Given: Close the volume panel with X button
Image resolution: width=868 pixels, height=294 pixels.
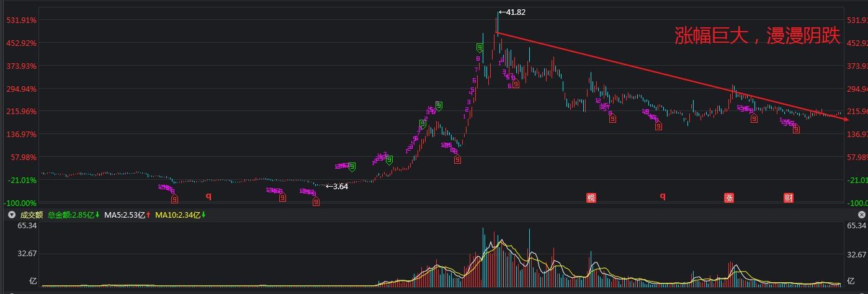Looking at the screenshot, I should point(861,215).
